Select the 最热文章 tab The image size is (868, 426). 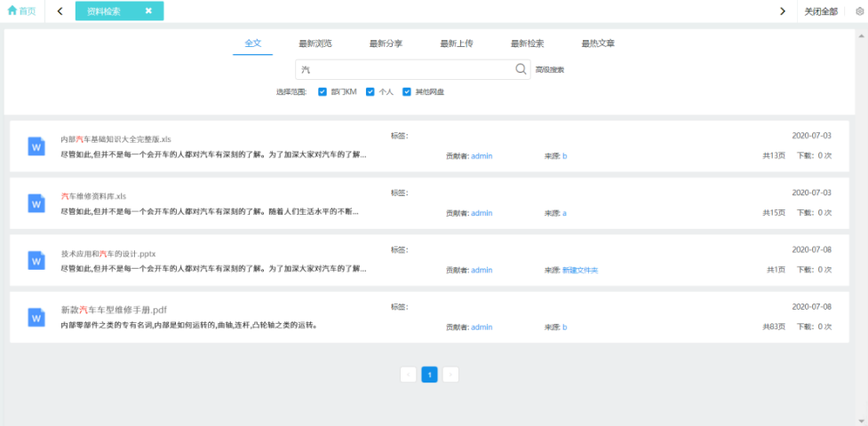click(598, 43)
